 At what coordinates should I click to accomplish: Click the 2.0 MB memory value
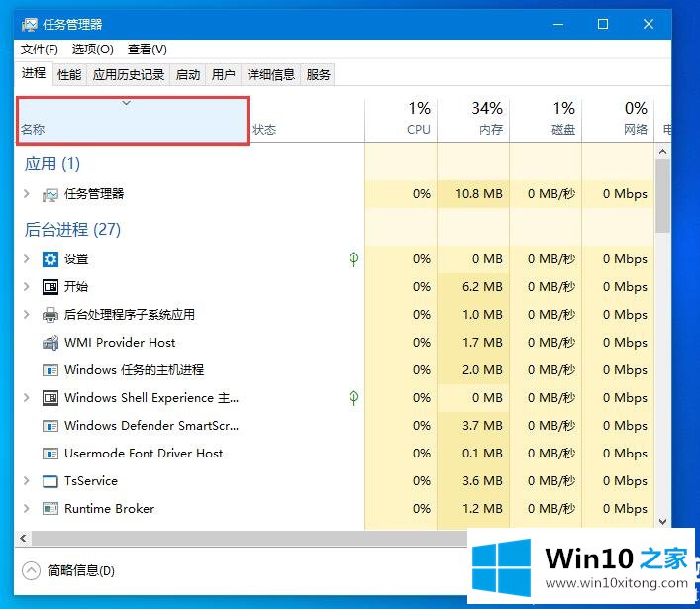(482, 370)
